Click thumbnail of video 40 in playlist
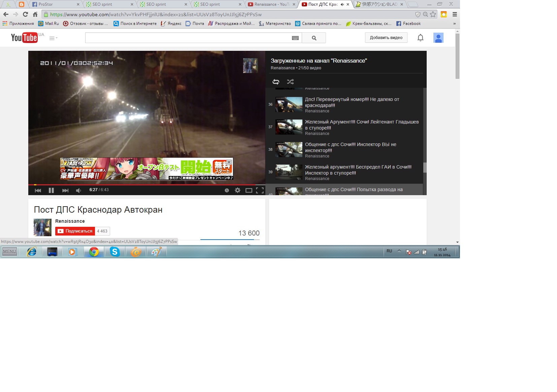This screenshot has height=392, width=557. tap(289, 191)
